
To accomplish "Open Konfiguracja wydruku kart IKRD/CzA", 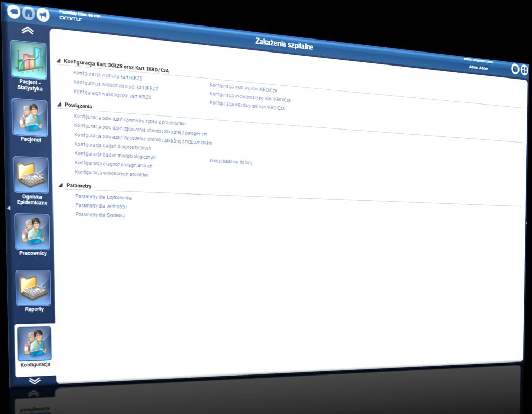I will 243,87.
